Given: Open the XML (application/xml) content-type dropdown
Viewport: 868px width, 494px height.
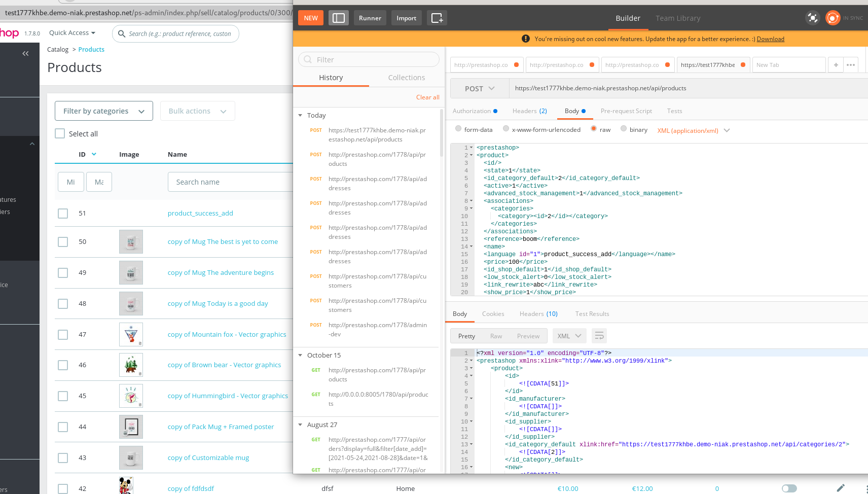Looking at the screenshot, I should pyautogui.click(x=693, y=130).
